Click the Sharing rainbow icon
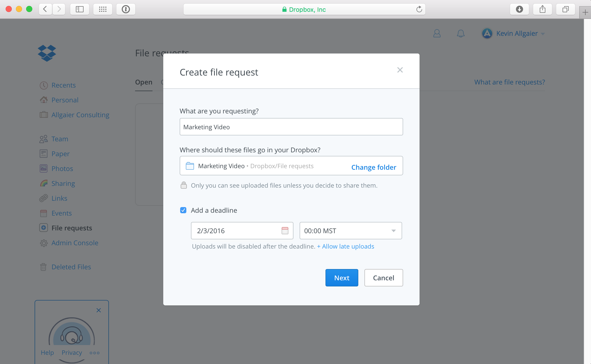 click(44, 183)
